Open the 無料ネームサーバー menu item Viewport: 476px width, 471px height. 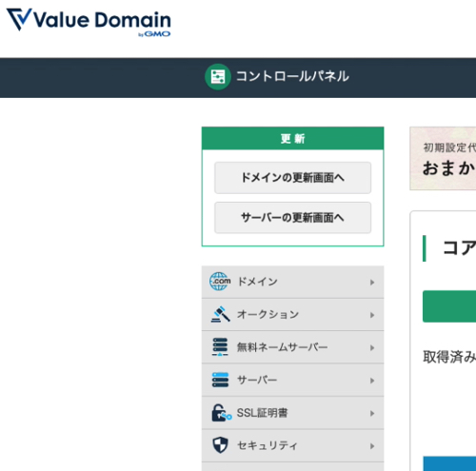(292, 347)
